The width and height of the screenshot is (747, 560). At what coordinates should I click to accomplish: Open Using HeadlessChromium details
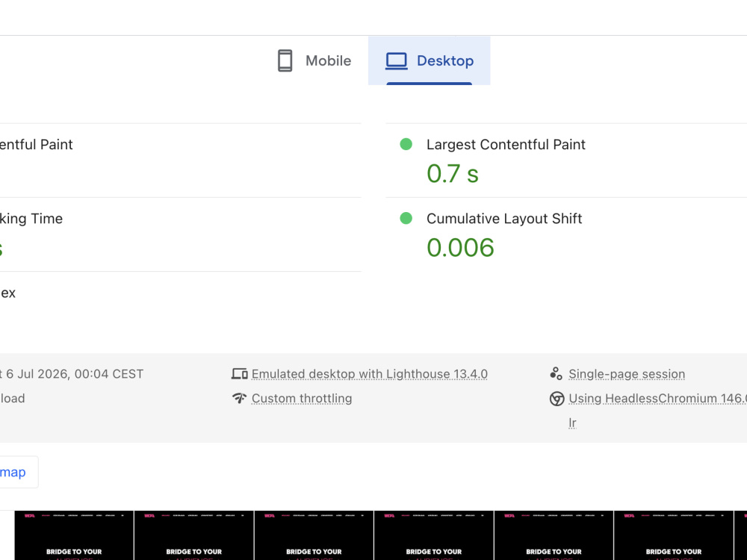[657, 399]
